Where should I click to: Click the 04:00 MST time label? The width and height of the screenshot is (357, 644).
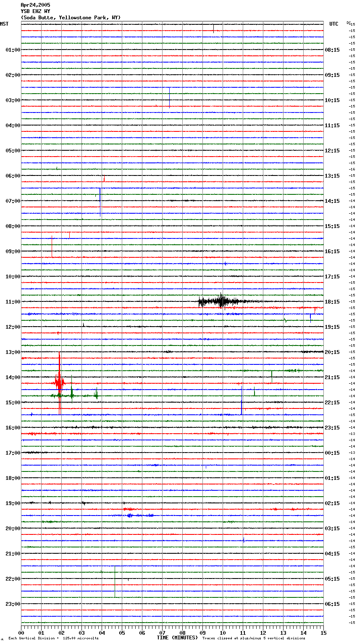13,126
